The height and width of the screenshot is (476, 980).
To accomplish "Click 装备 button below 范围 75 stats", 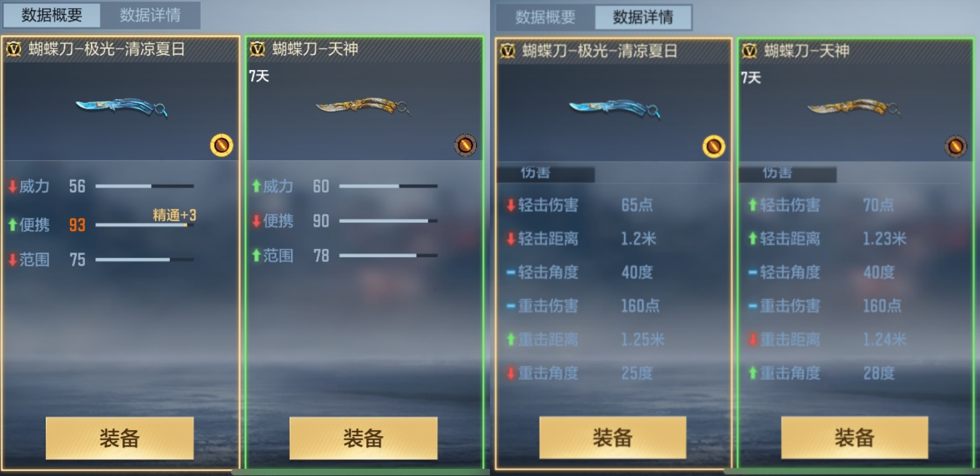I will pyautogui.click(x=120, y=438).
